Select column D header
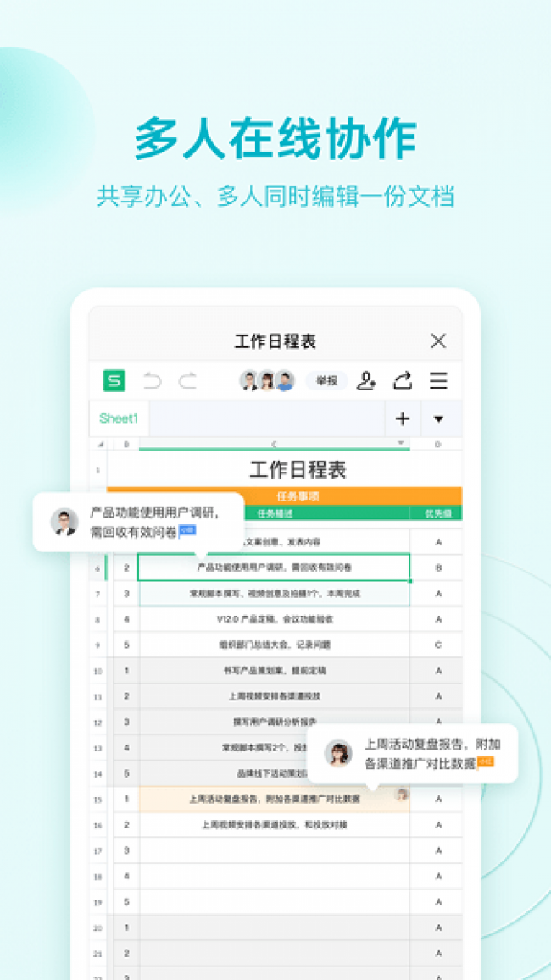 point(437,444)
